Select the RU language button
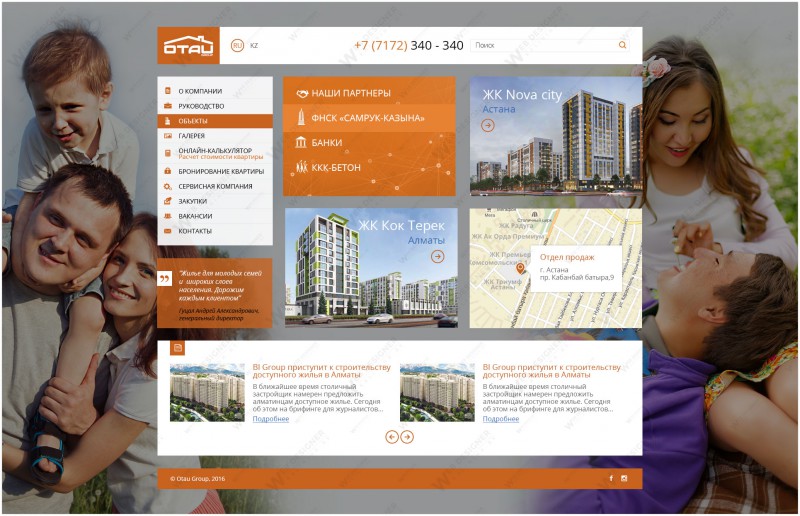 click(237, 45)
